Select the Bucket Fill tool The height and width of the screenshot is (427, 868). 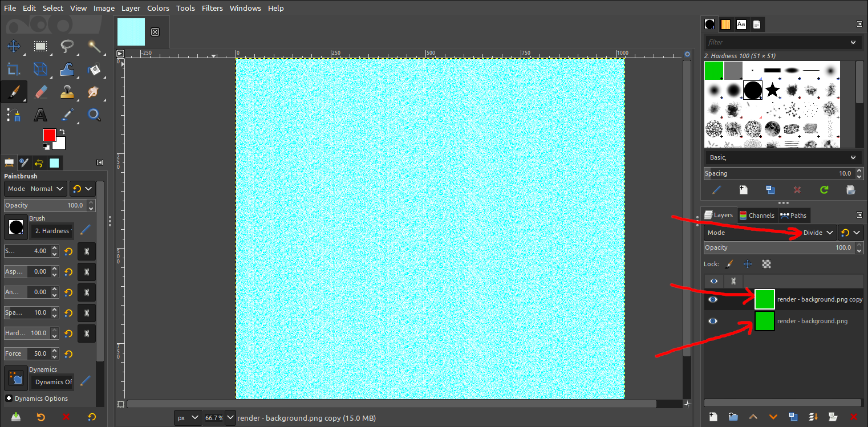[94, 70]
